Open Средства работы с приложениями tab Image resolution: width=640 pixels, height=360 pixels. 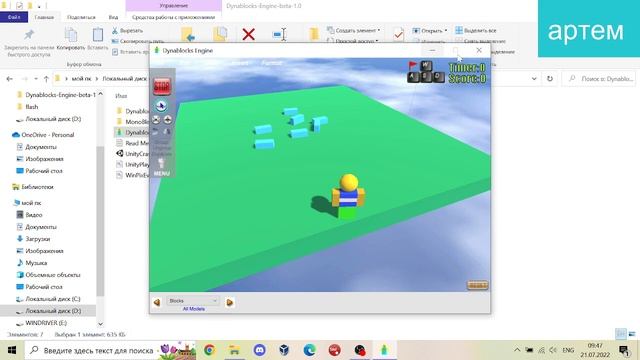coord(173,17)
